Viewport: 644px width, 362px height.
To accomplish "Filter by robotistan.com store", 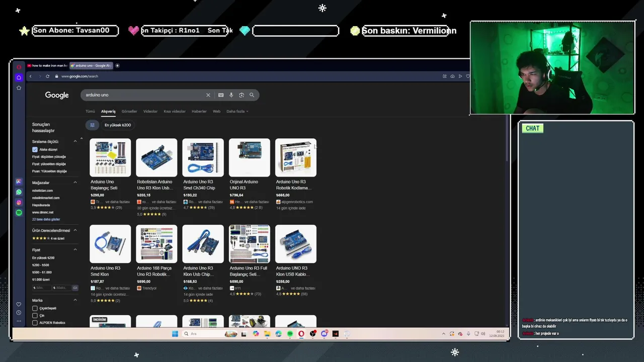I will coord(42,191).
